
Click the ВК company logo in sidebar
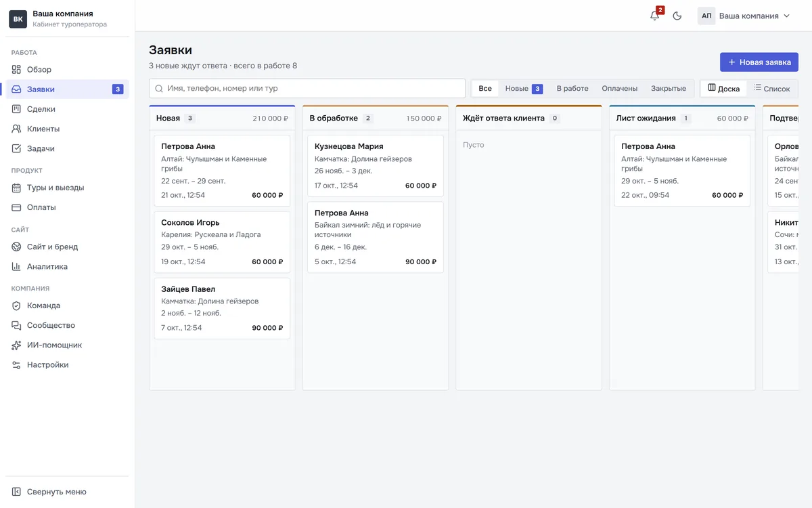tap(18, 19)
